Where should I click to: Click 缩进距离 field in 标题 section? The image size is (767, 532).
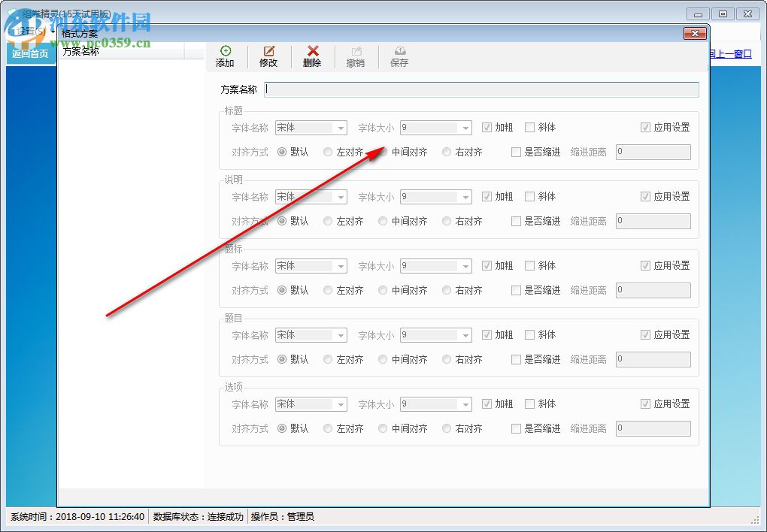pos(653,152)
